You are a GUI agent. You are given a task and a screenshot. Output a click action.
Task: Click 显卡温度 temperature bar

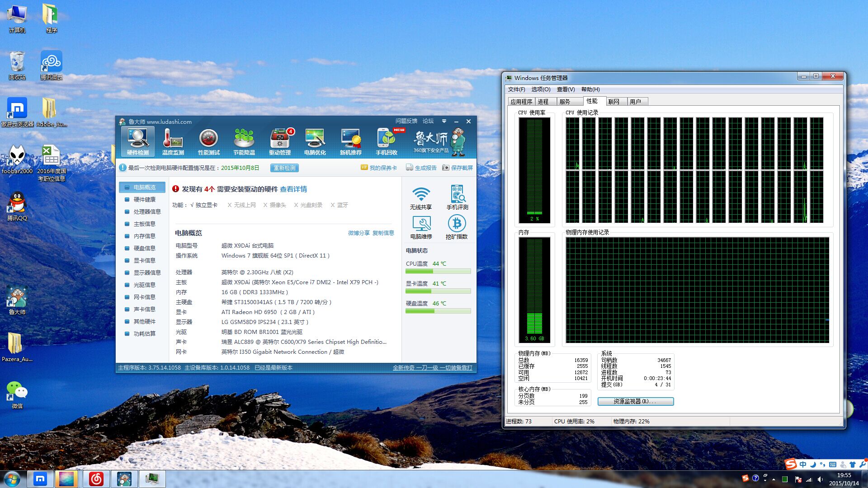pyautogui.click(x=438, y=291)
